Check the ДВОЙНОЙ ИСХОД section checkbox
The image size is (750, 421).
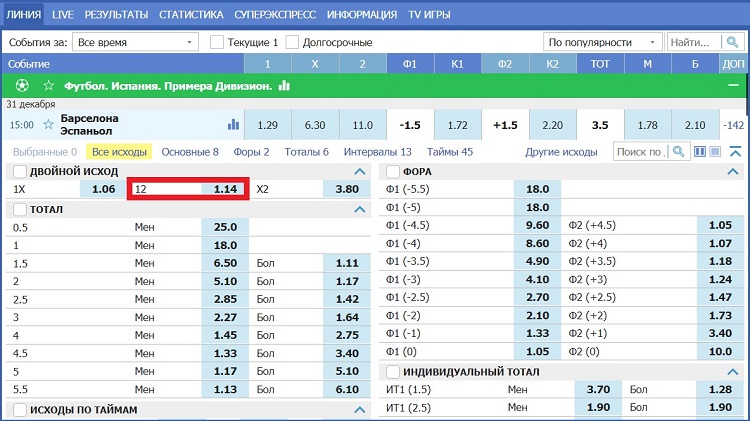click(20, 171)
